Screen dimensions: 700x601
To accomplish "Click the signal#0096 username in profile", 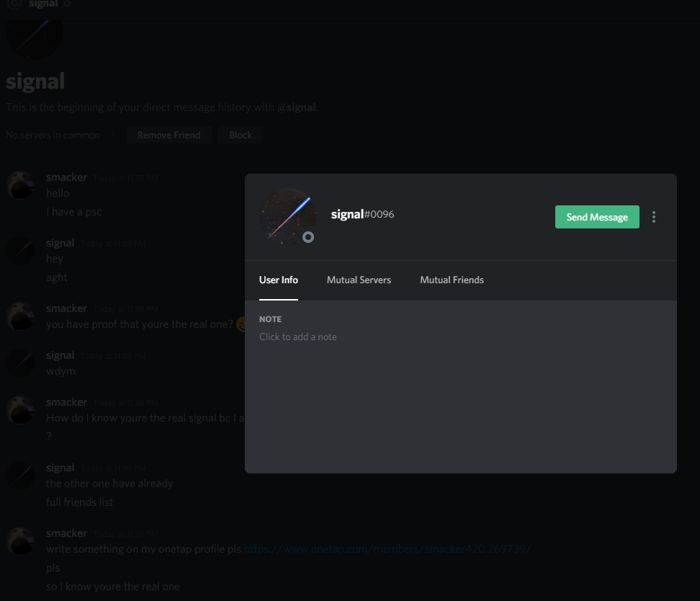I will click(x=362, y=214).
